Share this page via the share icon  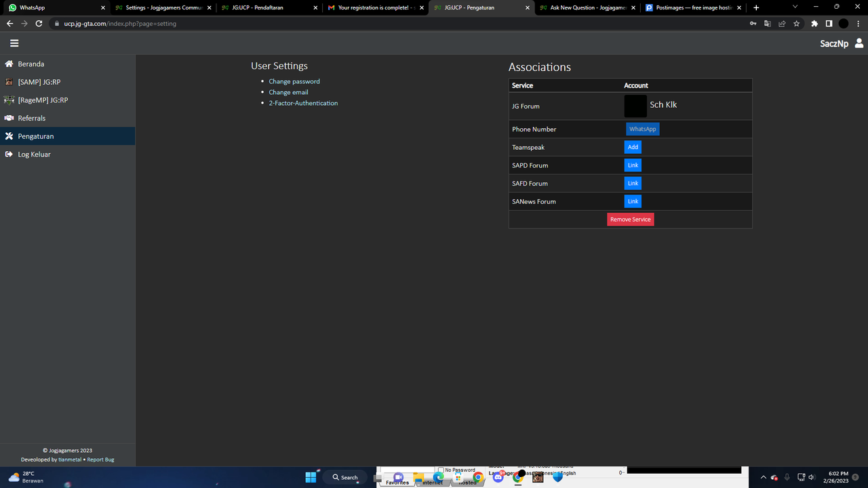pyautogui.click(x=782, y=23)
